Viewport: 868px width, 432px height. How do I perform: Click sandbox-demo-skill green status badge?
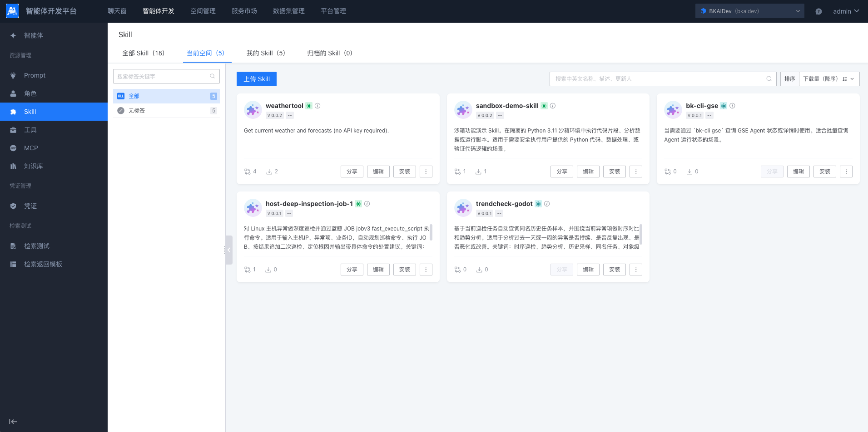(544, 106)
